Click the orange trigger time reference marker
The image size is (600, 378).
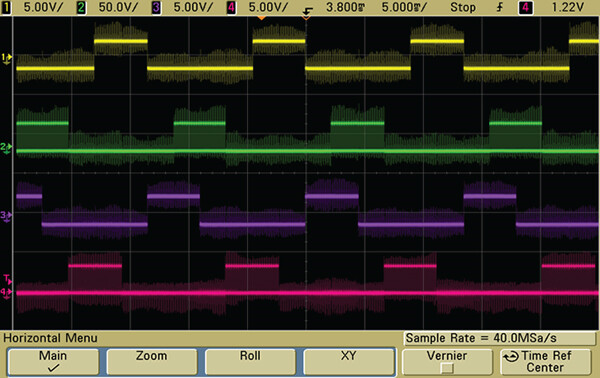261,18
